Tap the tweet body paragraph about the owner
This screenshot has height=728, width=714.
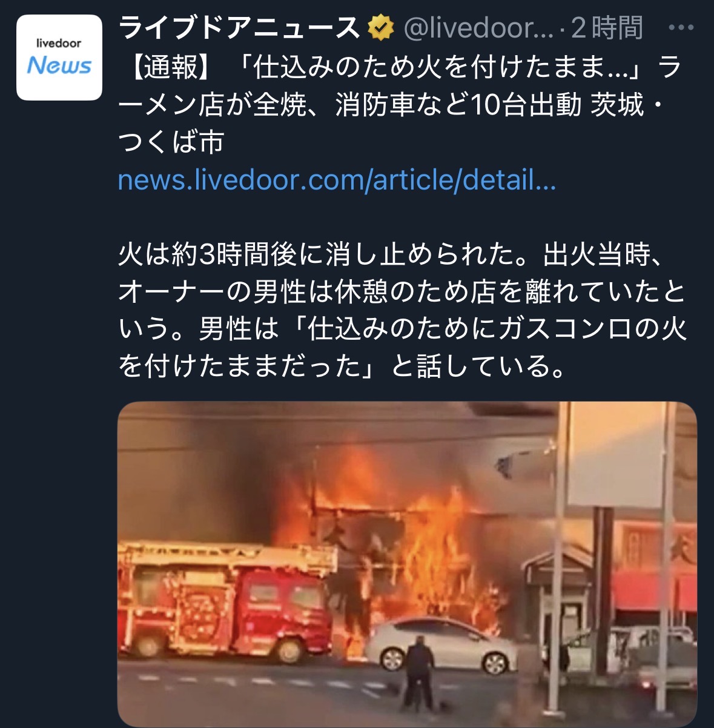click(x=402, y=310)
